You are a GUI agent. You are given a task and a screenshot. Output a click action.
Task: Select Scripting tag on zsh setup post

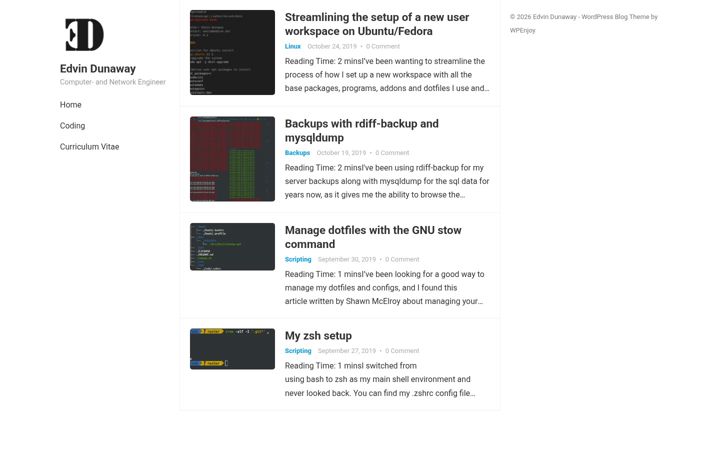298,351
